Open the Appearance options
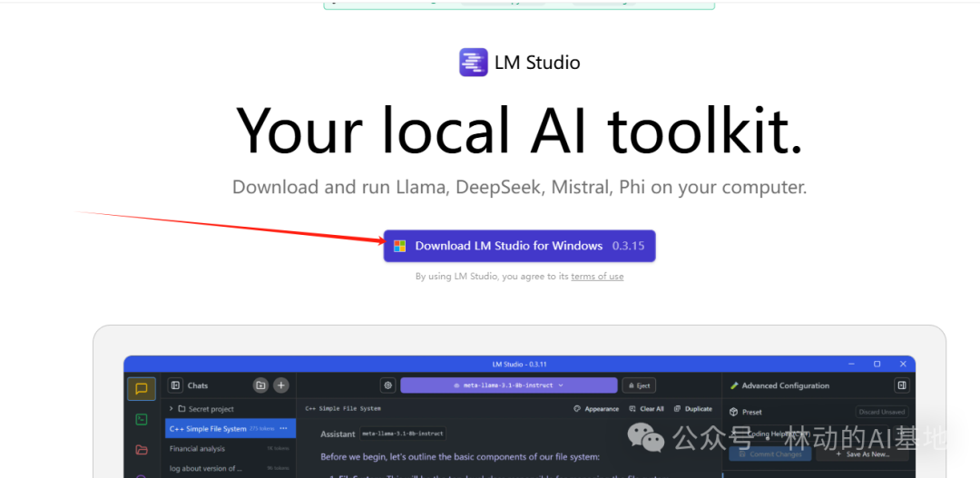The image size is (980, 478). pos(595,409)
